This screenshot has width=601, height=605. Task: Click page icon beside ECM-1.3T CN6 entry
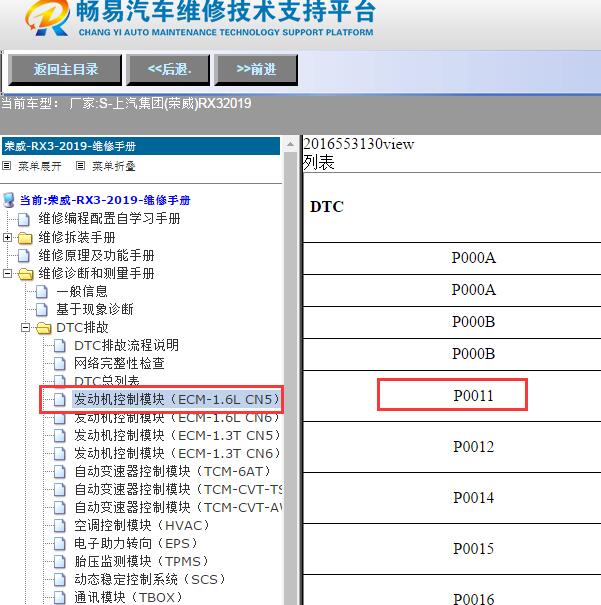pyautogui.click(x=59, y=454)
